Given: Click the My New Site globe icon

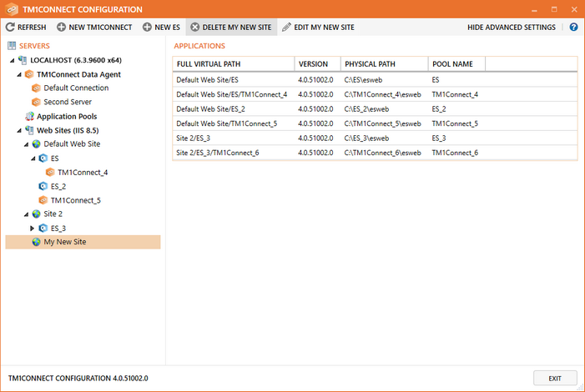Looking at the screenshot, I should tap(36, 242).
